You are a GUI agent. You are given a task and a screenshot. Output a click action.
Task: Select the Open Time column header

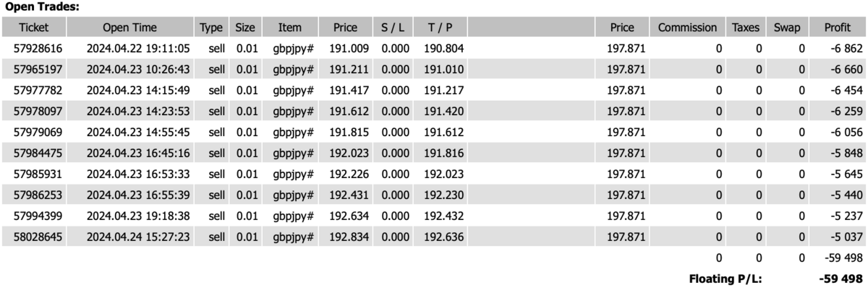pyautogui.click(x=129, y=27)
